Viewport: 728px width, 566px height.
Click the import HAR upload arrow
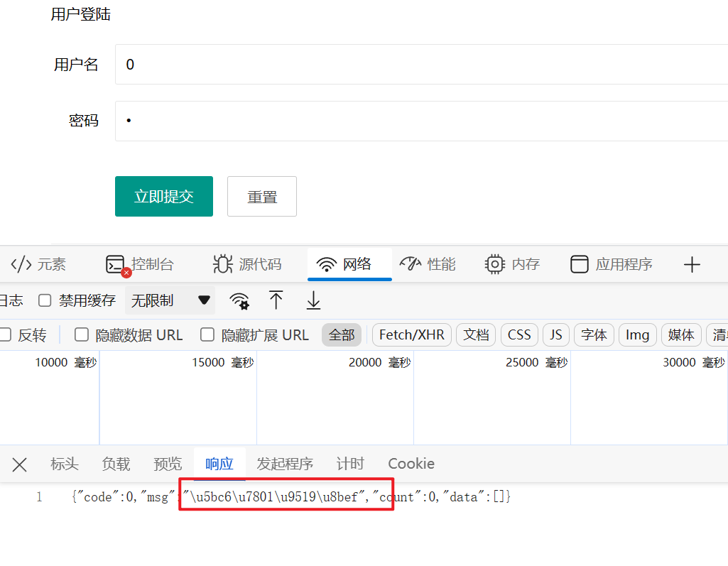[276, 300]
